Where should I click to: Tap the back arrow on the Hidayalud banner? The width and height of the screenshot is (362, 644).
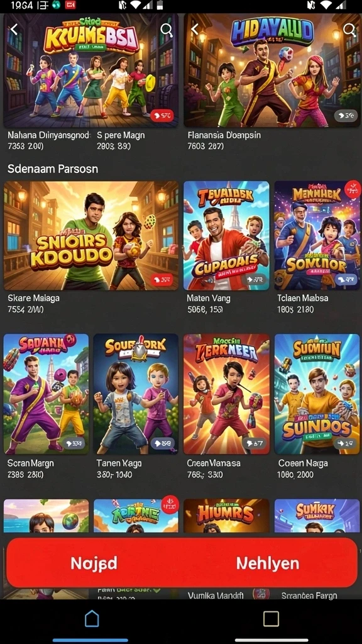pos(195,29)
